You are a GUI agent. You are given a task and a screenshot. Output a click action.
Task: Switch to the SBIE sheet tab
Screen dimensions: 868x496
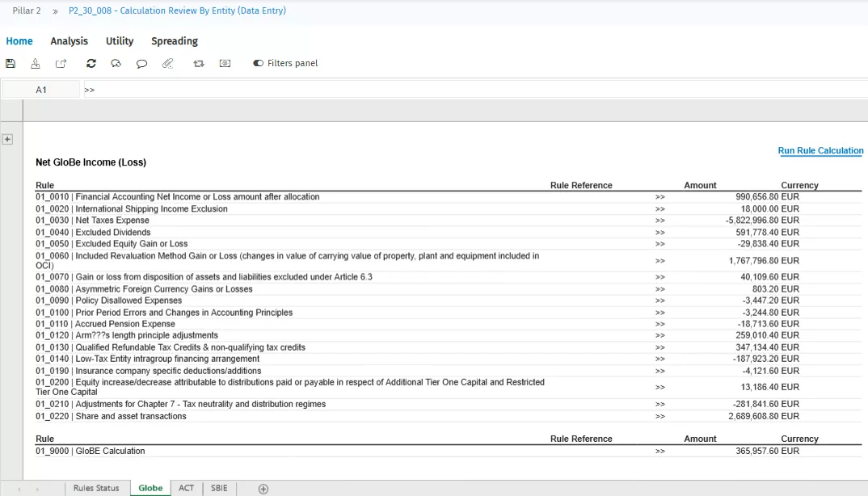tap(219, 488)
